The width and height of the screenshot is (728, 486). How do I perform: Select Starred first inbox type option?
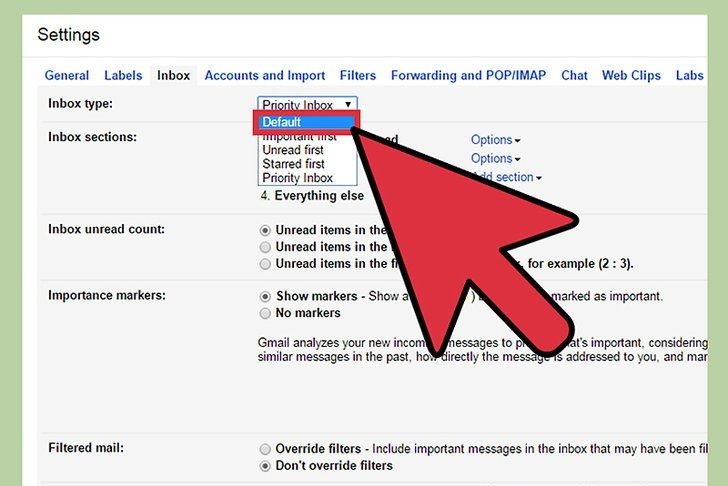[294, 164]
